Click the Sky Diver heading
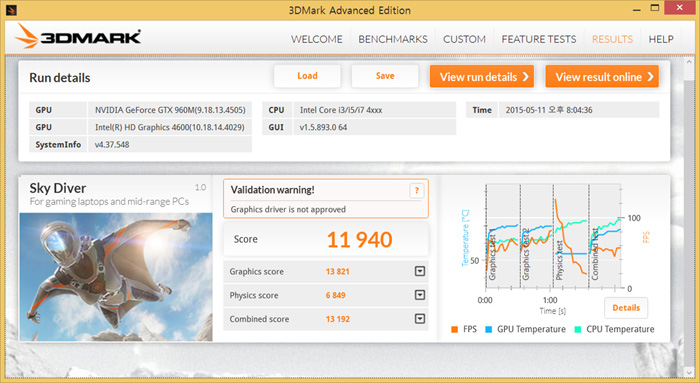Viewport: 700px width, 383px height. coord(58,188)
